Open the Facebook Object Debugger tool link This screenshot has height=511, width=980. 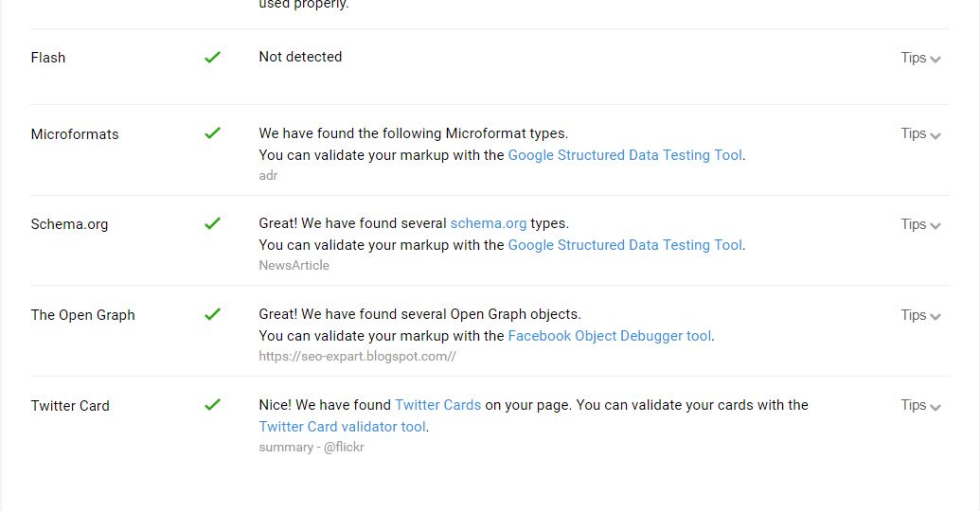click(610, 336)
